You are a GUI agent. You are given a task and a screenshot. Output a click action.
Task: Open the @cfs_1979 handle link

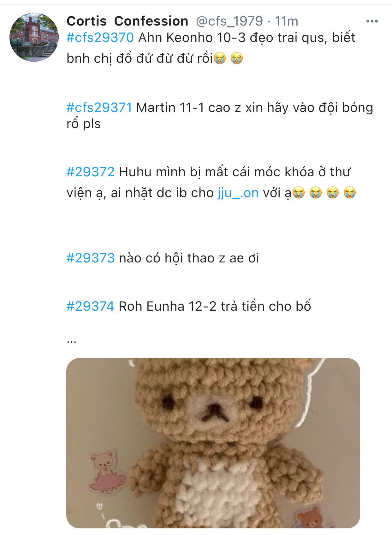229,21
